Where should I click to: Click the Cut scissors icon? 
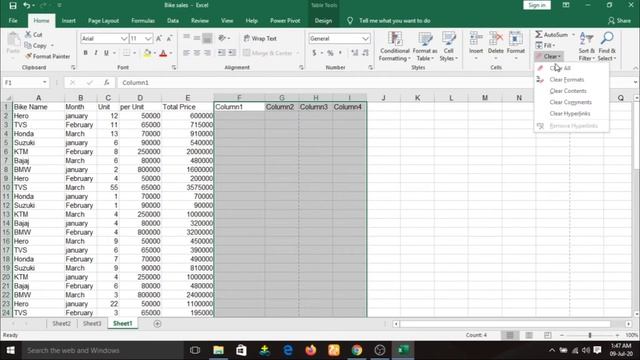click(28, 35)
